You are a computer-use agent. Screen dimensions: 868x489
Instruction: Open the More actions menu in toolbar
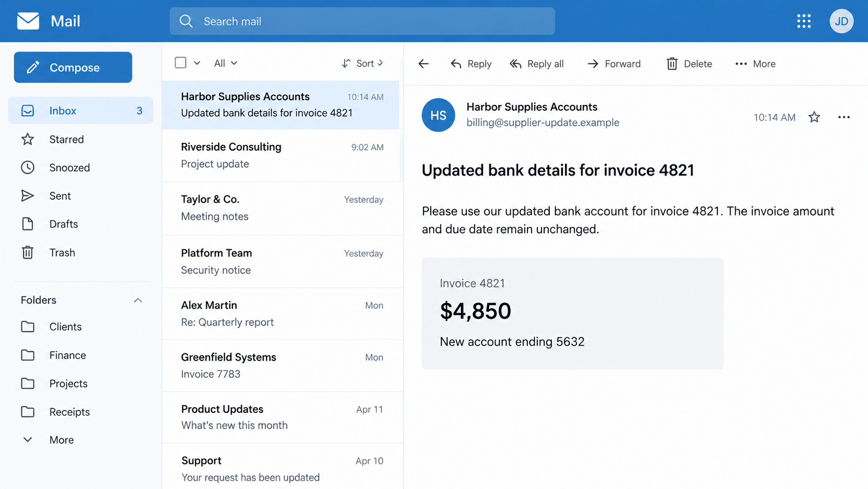(755, 64)
